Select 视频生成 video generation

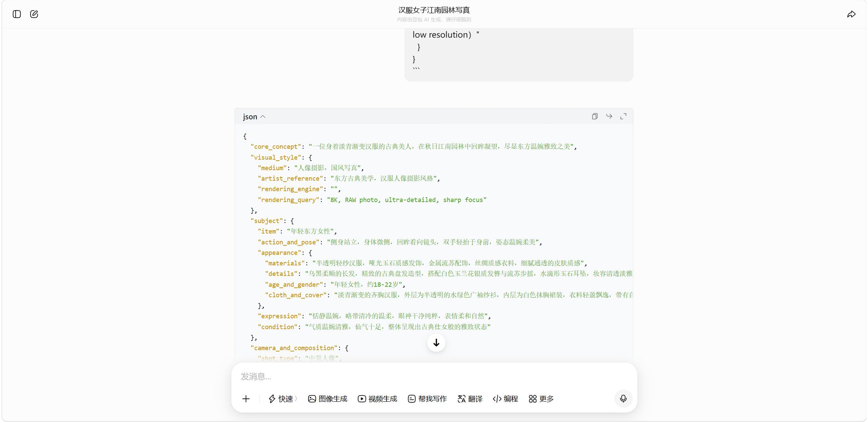[378, 399]
